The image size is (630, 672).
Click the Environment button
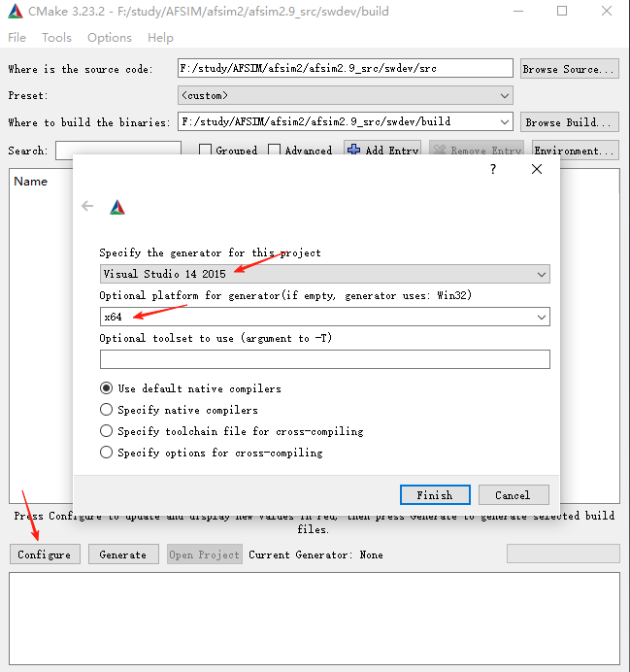(576, 150)
